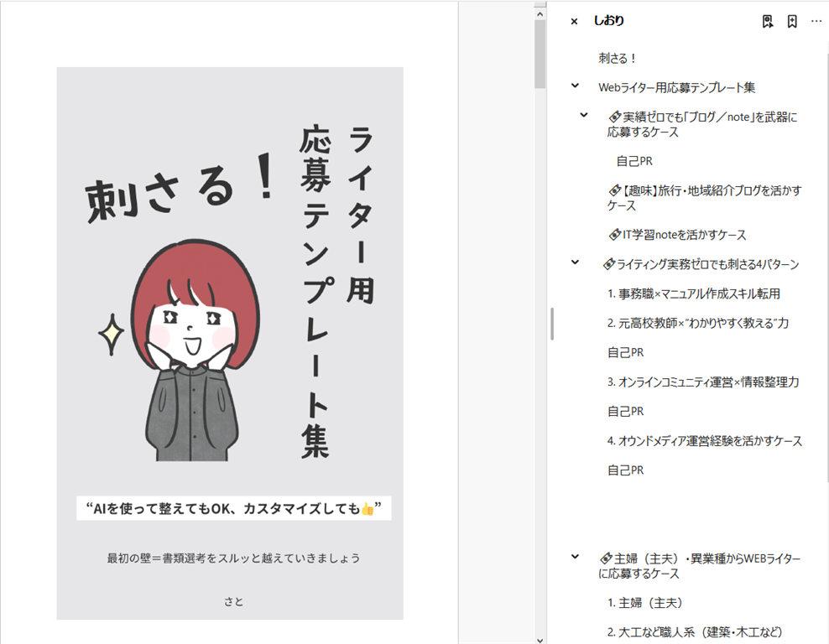Collapse the Webライター用応募テンプレート集 bookmark
Screen dimensions: 829x644
pos(575,86)
